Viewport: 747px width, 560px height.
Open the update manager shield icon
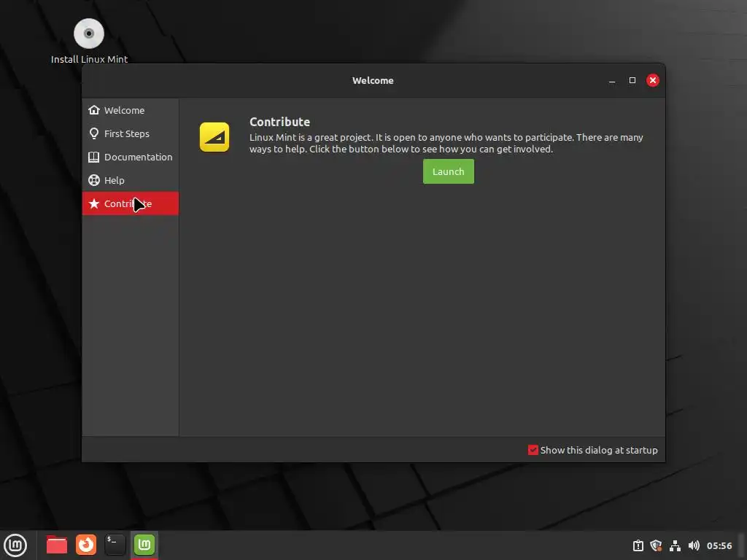pos(656,545)
